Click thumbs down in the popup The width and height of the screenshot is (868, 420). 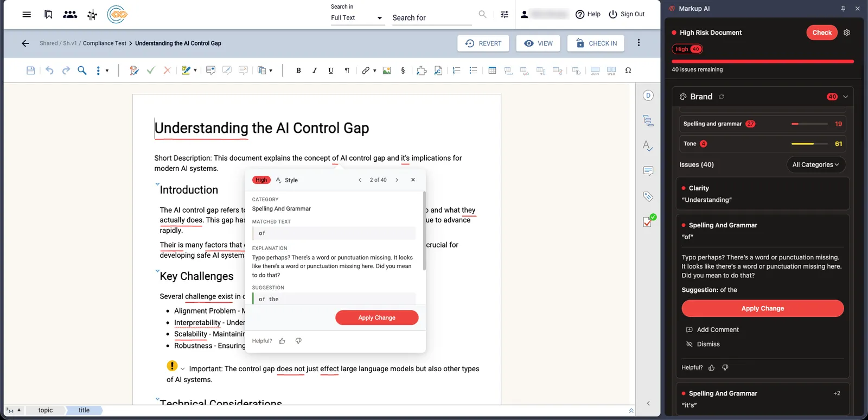(x=298, y=341)
